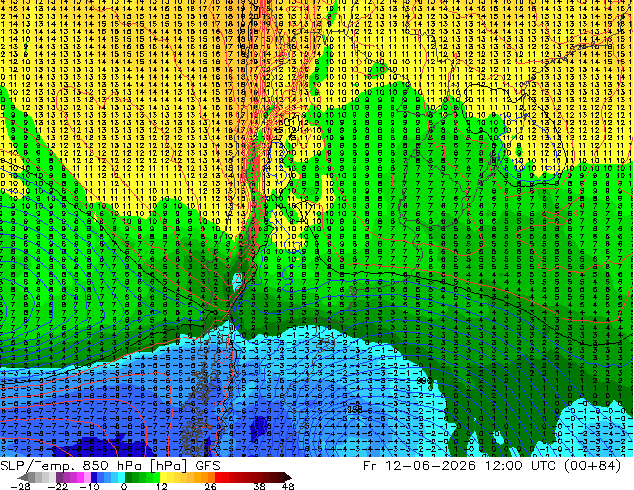634x490 pixels.
Task: Click the "Fr" weekday label
Action: 370,466
